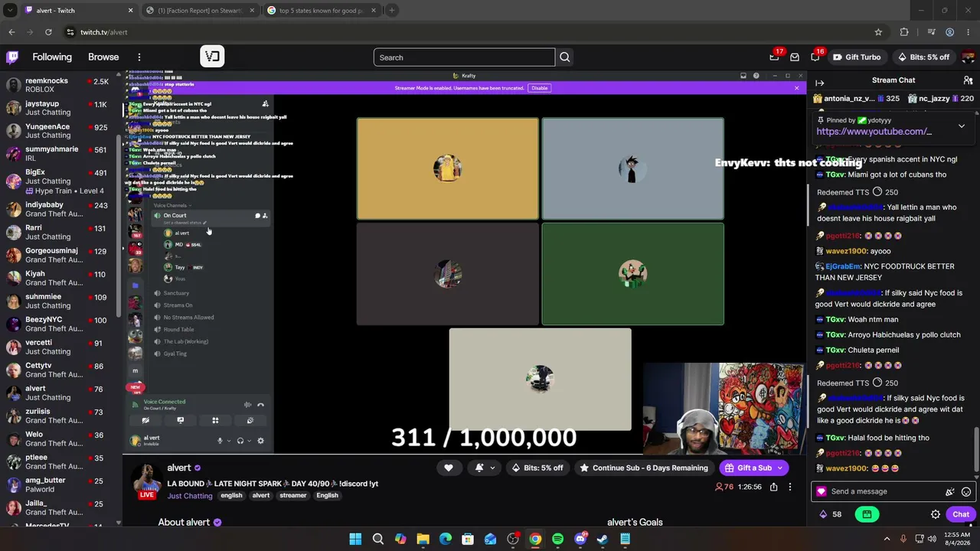Viewport: 980px width, 551px height.
Task: Click the taskbar search magnifier
Action: [378, 540]
